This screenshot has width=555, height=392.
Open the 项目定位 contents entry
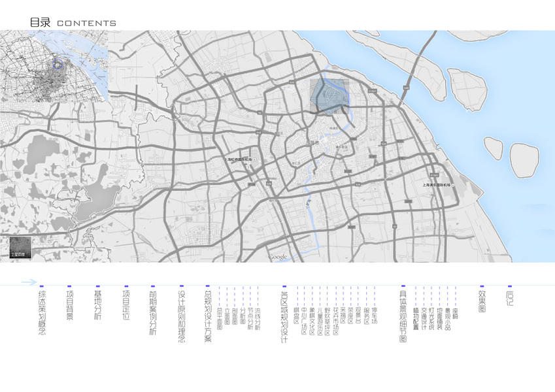pos(126,305)
